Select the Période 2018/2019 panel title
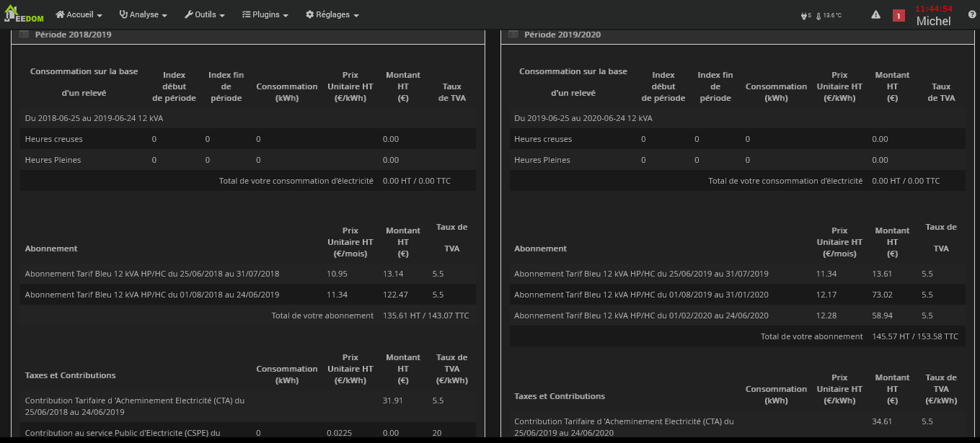Viewport: 980px width, 443px height. tap(73, 35)
